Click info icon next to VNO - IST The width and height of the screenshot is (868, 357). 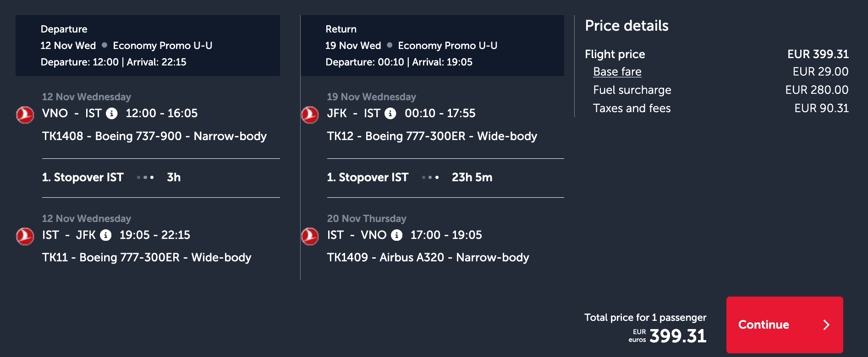pyautogui.click(x=112, y=114)
